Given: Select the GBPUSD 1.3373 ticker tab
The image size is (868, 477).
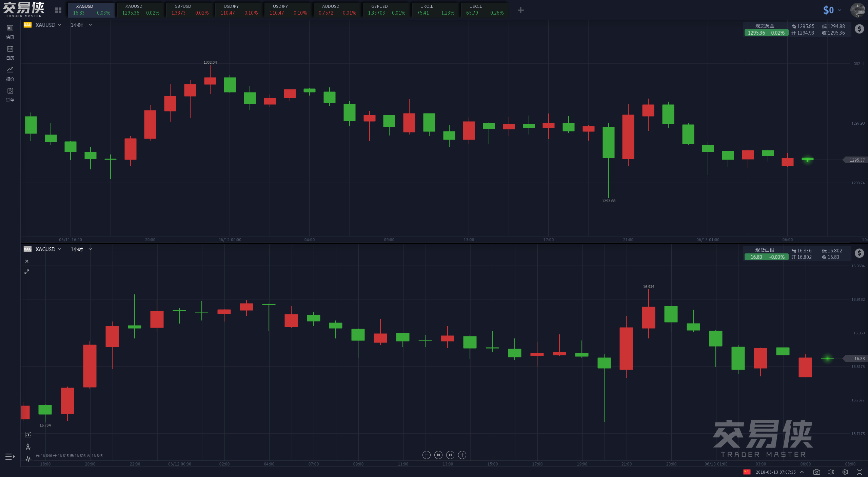Looking at the screenshot, I should [190, 10].
